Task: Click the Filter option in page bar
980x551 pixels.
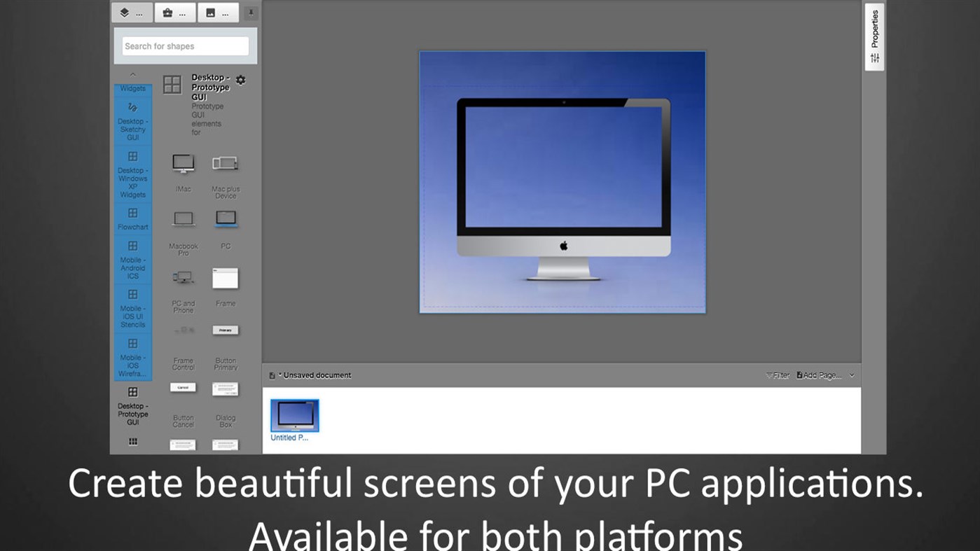Action: 779,375
